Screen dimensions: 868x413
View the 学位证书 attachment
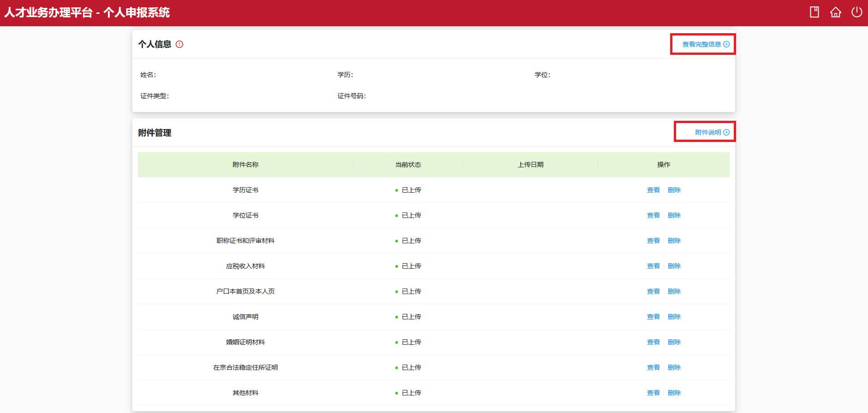[x=653, y=215]
